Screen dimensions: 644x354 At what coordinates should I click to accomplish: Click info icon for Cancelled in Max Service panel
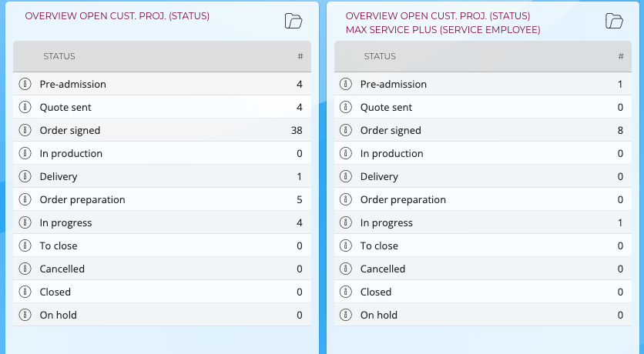click(x=346, y=269)
